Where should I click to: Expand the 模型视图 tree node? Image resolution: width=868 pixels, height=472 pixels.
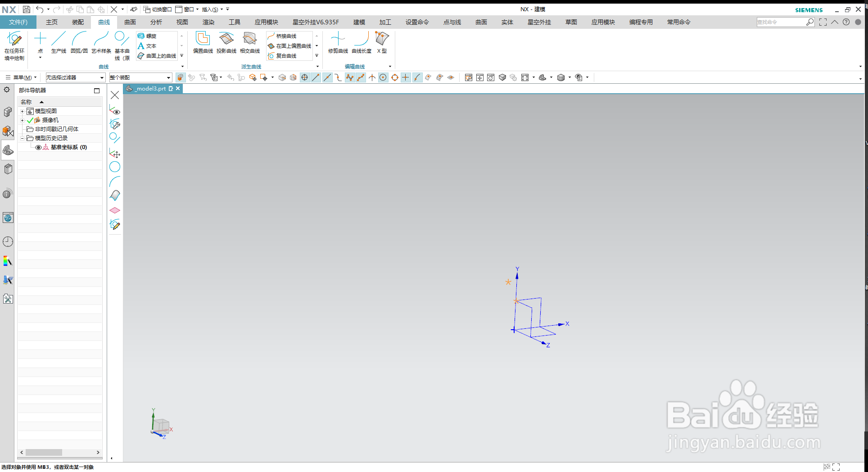pyautogui.click(x=22, y=111)
